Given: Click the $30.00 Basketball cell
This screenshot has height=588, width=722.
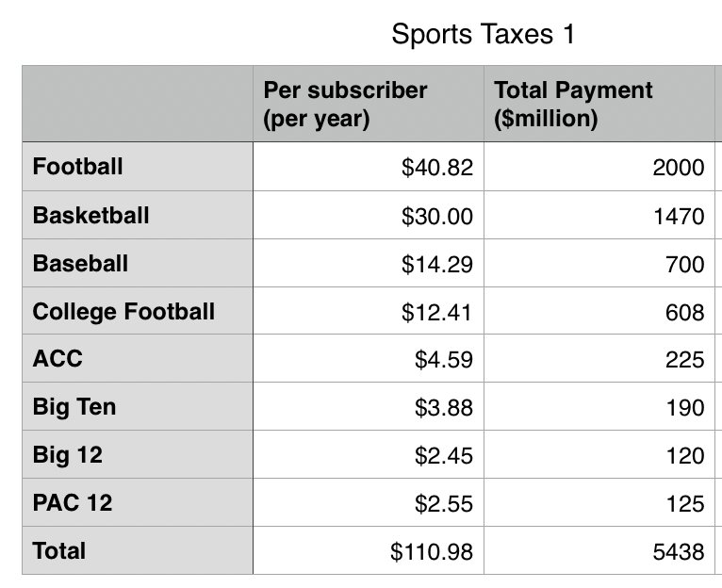Looking at the screenshot, I should click(x=368, y=216).
